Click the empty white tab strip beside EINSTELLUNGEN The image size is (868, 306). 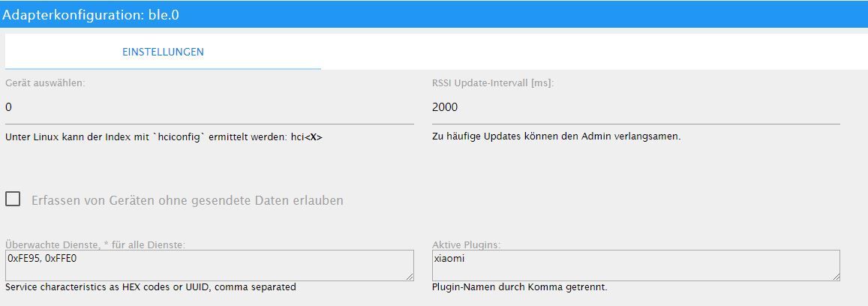coord(593,52)
